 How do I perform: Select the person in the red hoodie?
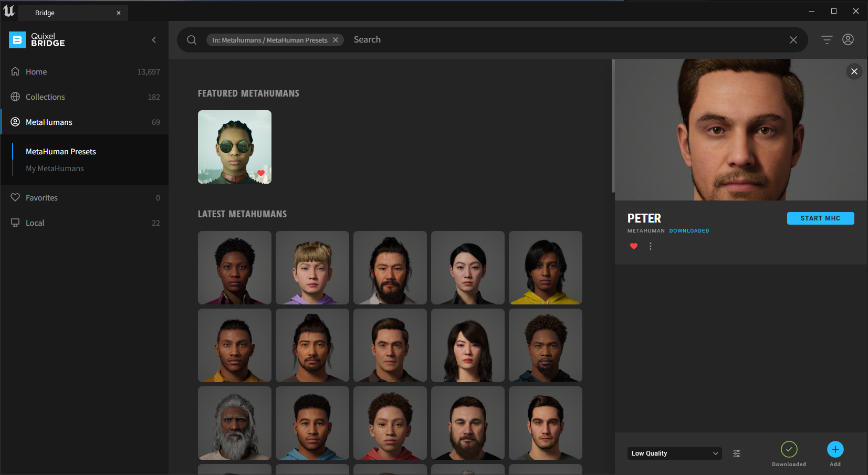point(390,423)
